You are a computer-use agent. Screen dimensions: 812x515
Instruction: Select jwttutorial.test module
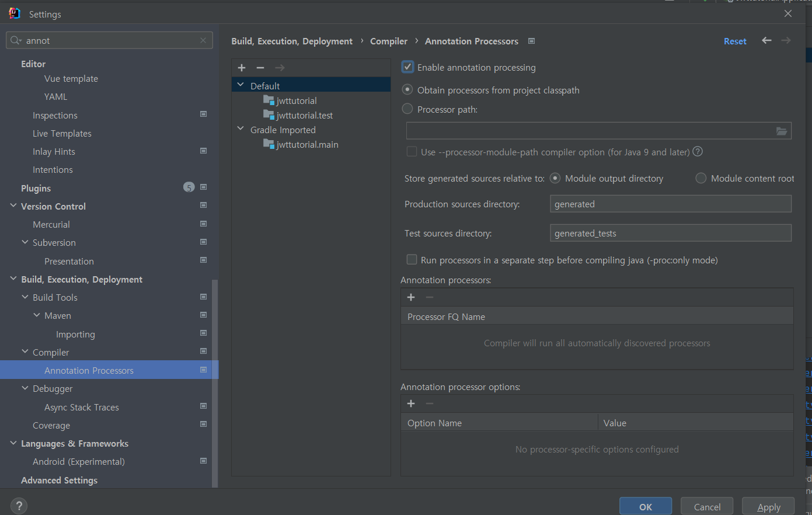[x=304, y=115]
